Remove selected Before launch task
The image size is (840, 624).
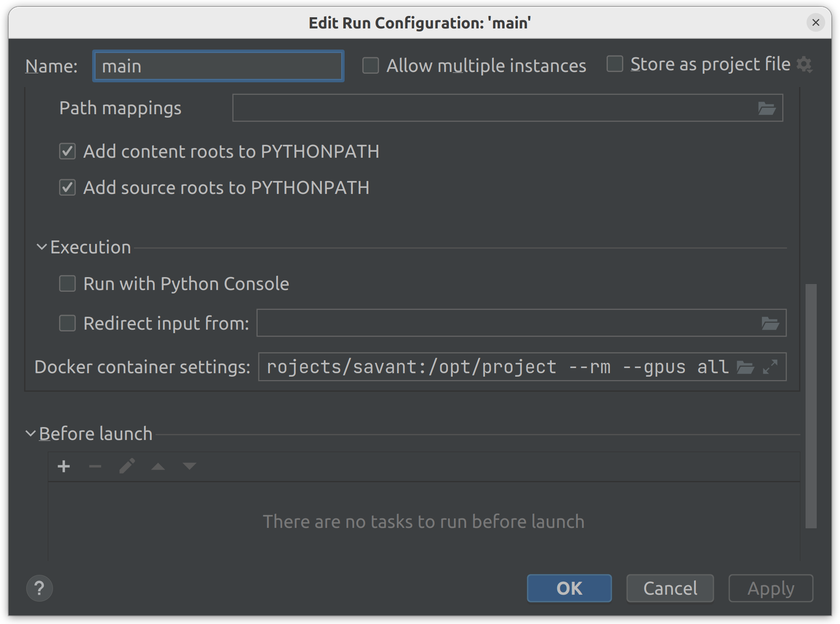pyautogui.click(x=95, y=466)
